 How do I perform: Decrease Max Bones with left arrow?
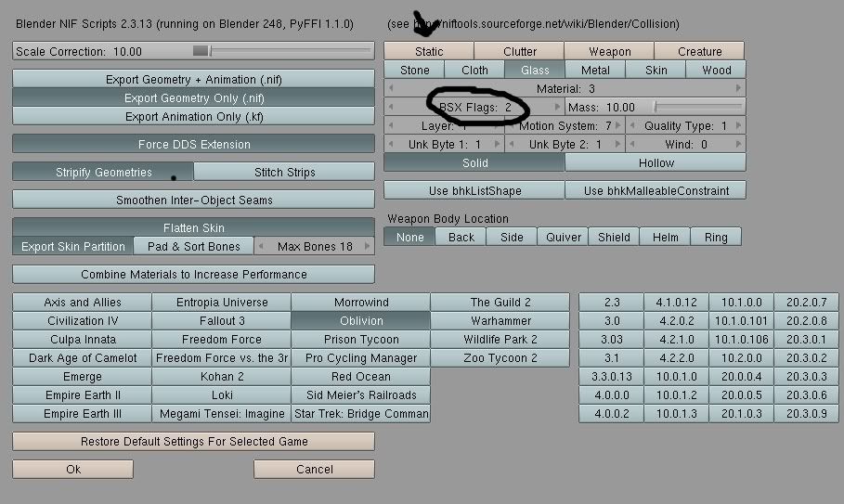[x=261, y=246]
